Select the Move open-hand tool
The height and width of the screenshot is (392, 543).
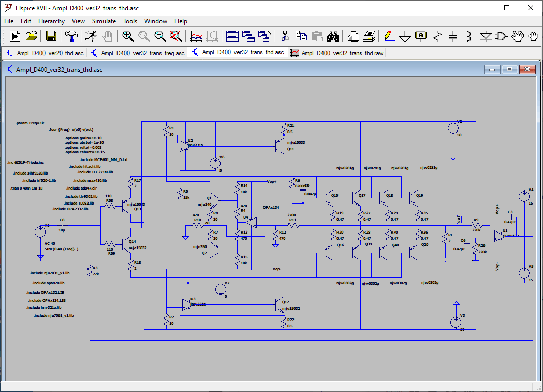click(x=517, y=36)
